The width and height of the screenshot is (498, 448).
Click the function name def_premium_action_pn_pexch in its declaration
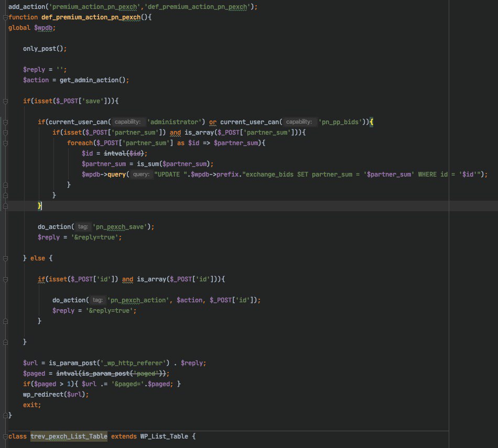pos(91,17)
